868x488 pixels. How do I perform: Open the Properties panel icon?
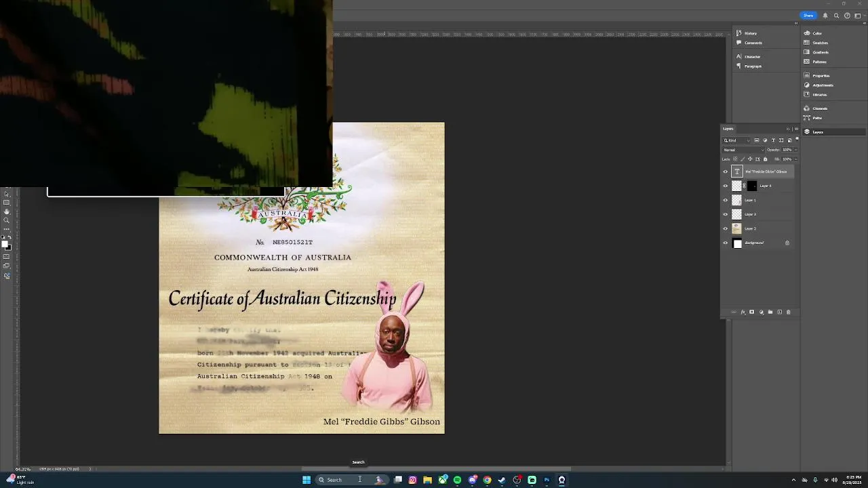click(x=807, y=75)
